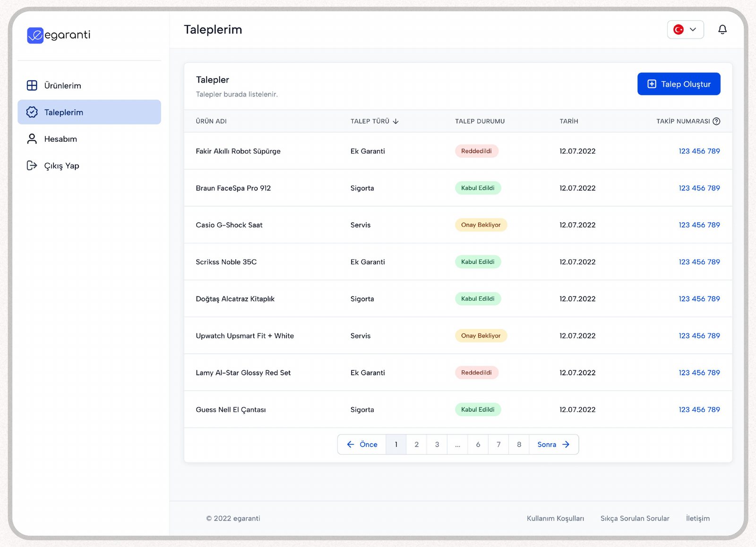Select the Casio G-Shock Saat row

tap(458, 225)
